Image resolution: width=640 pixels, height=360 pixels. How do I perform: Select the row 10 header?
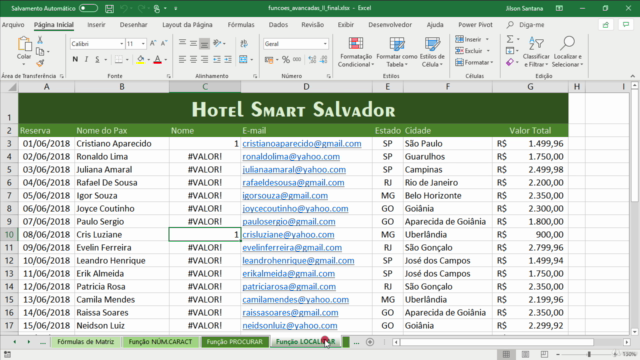[x=9, y=235]
